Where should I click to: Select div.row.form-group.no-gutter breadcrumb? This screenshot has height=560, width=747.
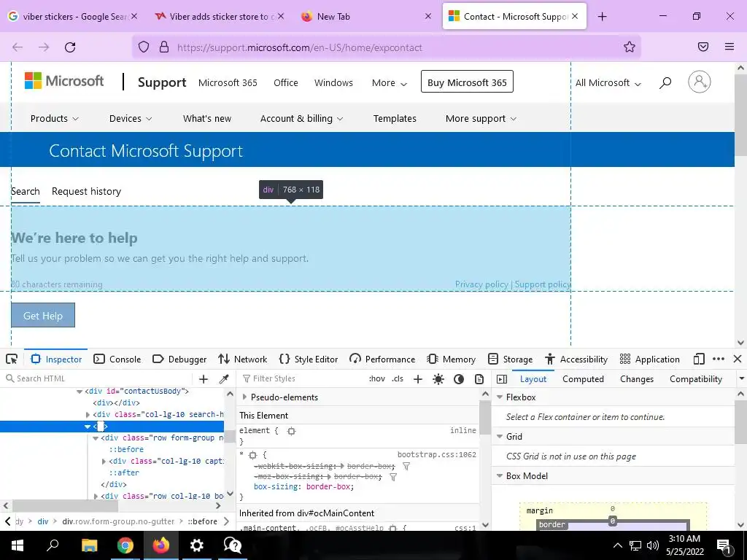click(118, 521)
